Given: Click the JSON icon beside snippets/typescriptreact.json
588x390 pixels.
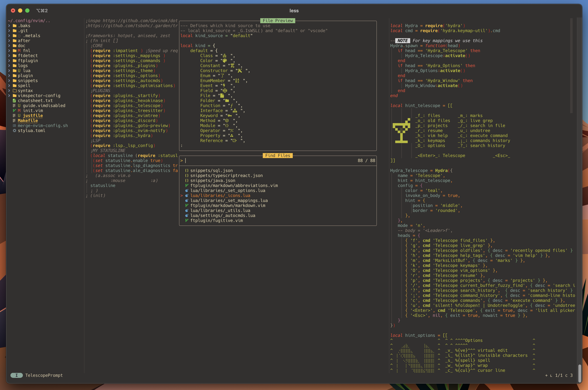Looking at the screenshot, I should (187, 176).
